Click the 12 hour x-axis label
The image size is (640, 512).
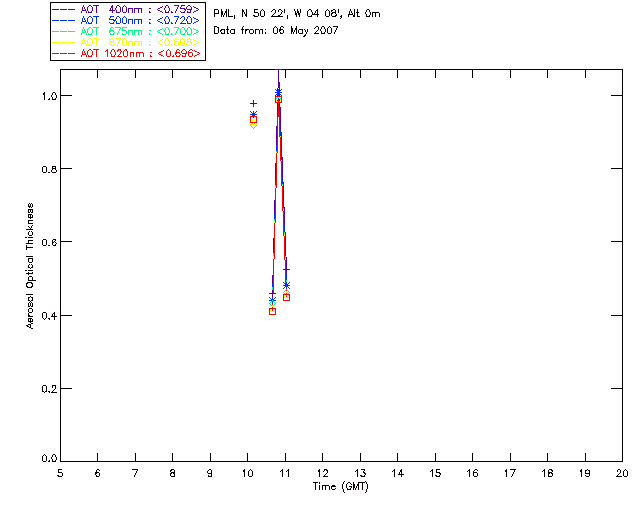coord(322,473)
